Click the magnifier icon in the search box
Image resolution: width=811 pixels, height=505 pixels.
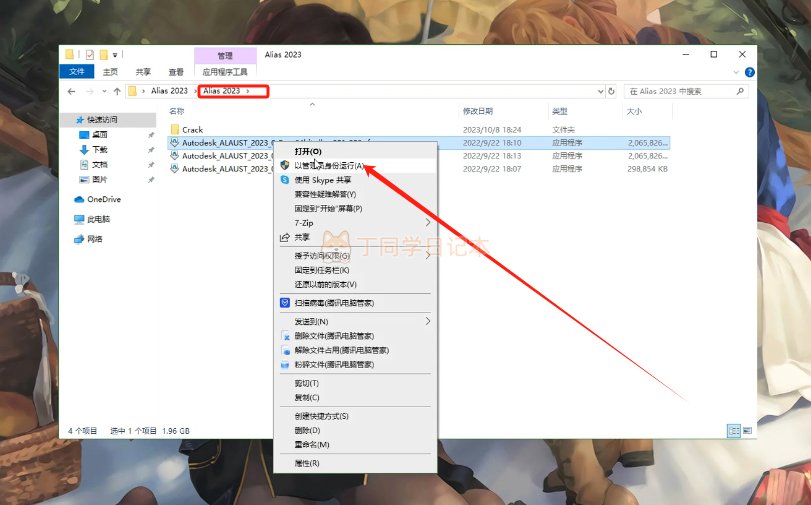click(x=740, y=91)
